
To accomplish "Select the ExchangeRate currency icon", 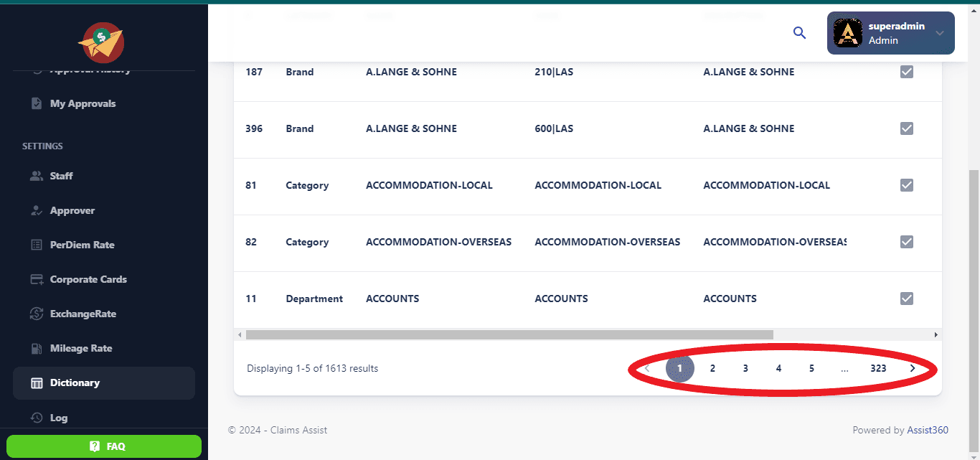I will (x=37, y=314).
